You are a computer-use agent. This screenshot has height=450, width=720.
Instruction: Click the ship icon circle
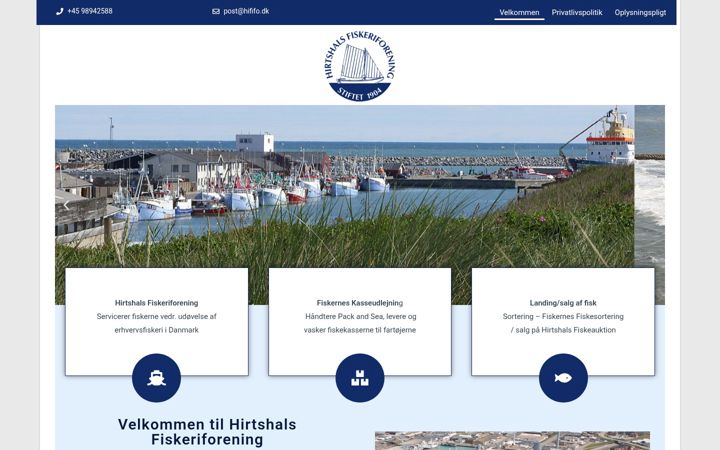coord(157,378)
